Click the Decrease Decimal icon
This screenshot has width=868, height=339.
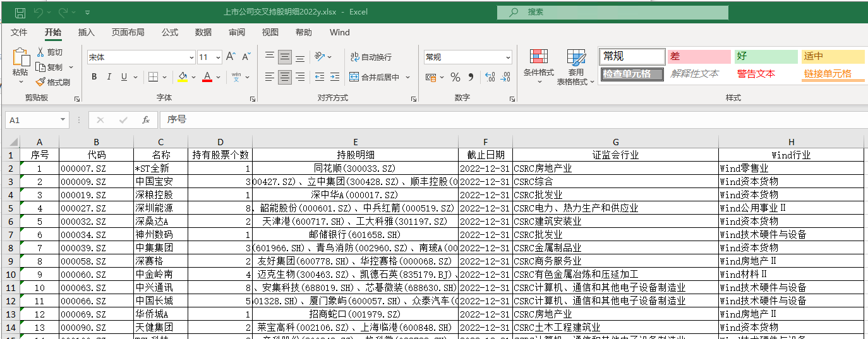tap(505, 77)
